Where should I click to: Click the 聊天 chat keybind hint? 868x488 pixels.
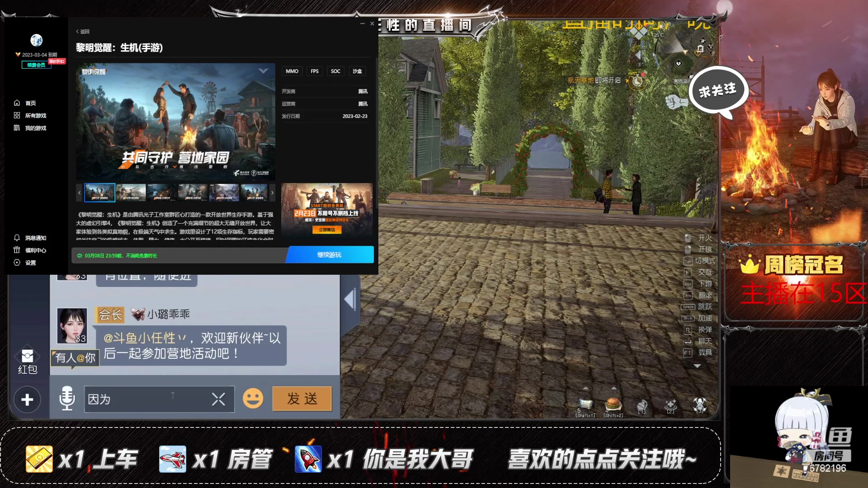click(698, 341)
